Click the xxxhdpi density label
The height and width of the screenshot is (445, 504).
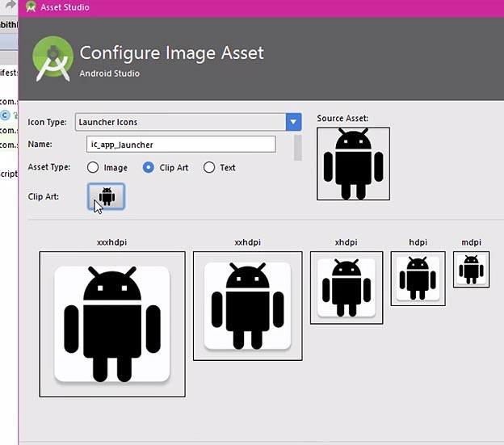pos(111,242)
